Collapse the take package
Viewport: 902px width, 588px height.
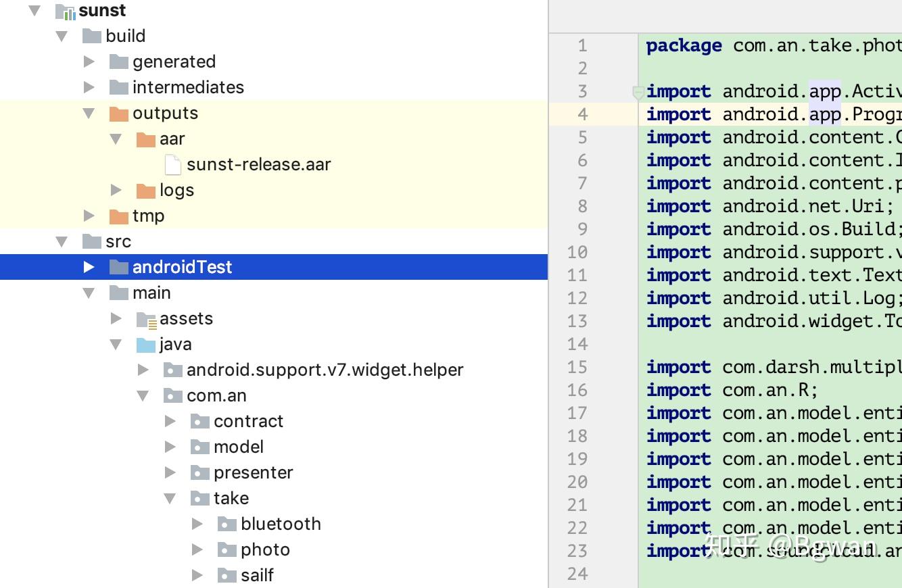170,499
